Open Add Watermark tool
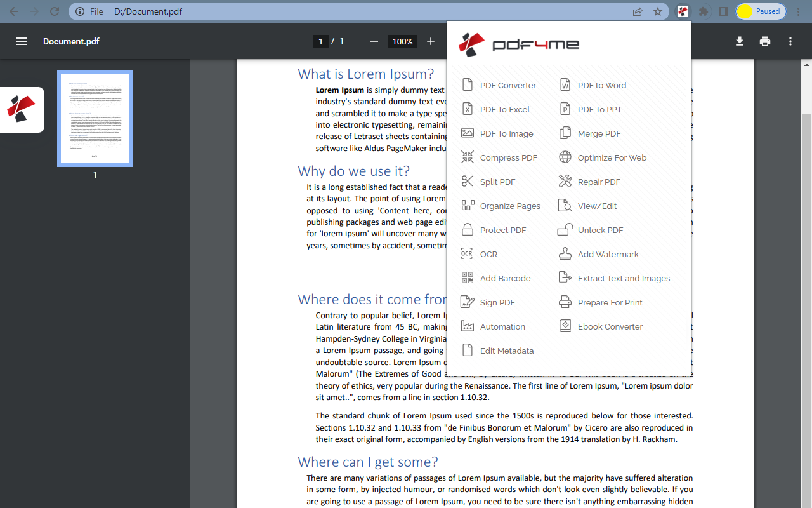This screenshot has width=812, height=508. (599, 254)
